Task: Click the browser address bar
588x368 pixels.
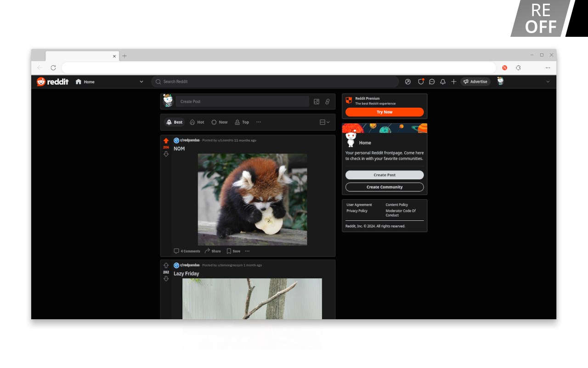Action: click(279, 68)
